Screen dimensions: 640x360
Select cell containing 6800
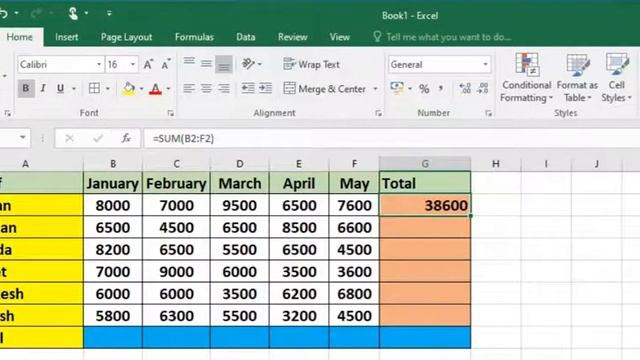[354, 293]
